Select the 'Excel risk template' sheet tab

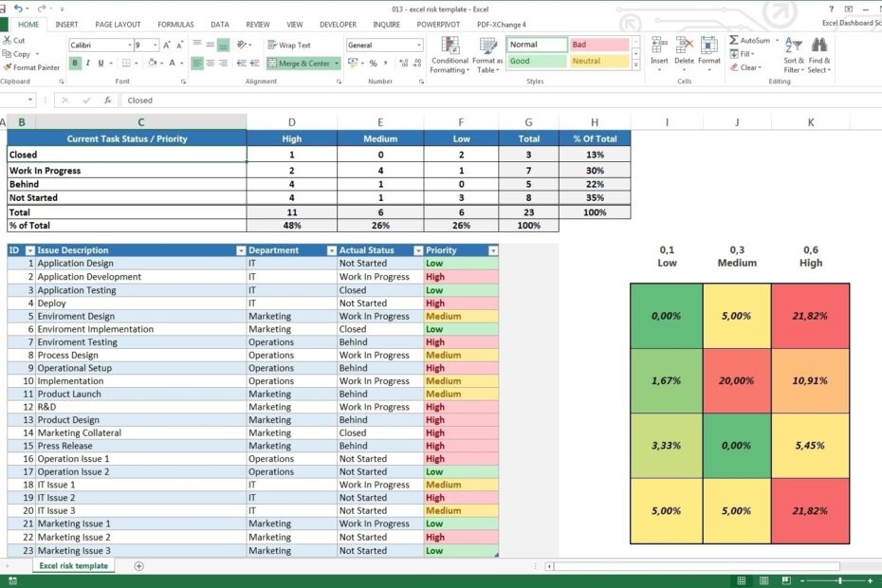coord(73,565)
